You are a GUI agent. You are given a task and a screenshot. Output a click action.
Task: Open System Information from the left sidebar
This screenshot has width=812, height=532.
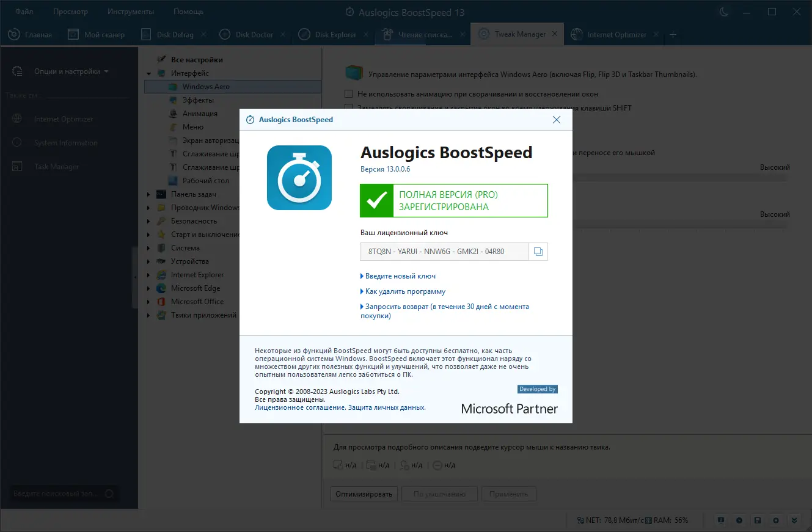pyautogui.click(x=66, y=143)
